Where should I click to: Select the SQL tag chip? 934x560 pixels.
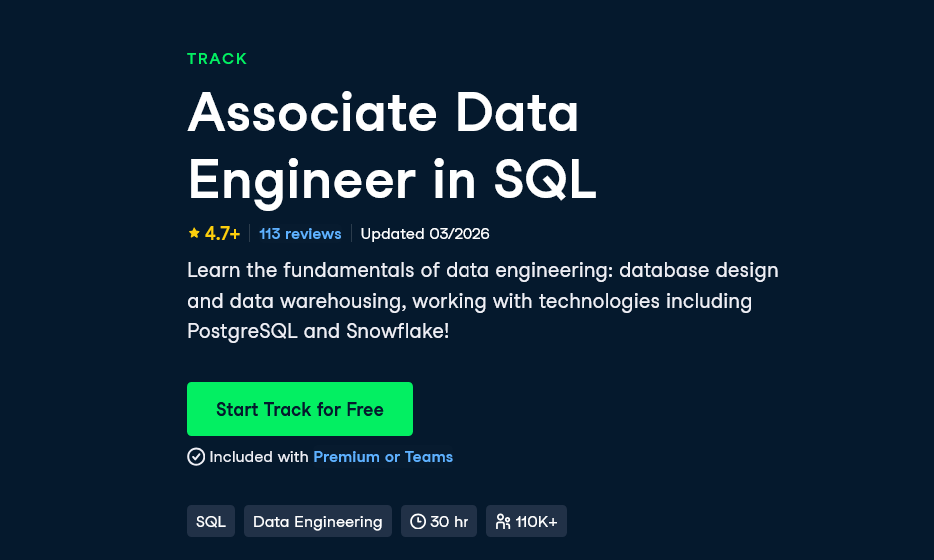pos(211,521)
